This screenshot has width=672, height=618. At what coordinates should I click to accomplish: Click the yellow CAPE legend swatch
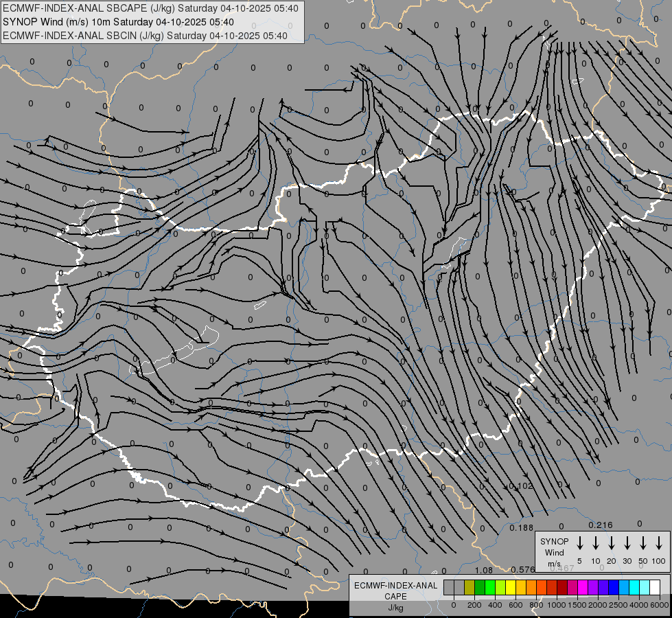(x=511, y=587)
